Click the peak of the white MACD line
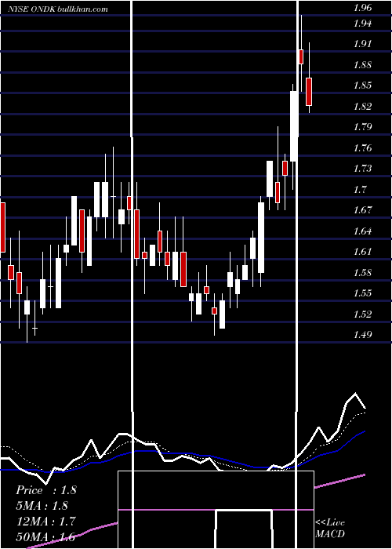The image size is (392, 549). coord(356,394)
